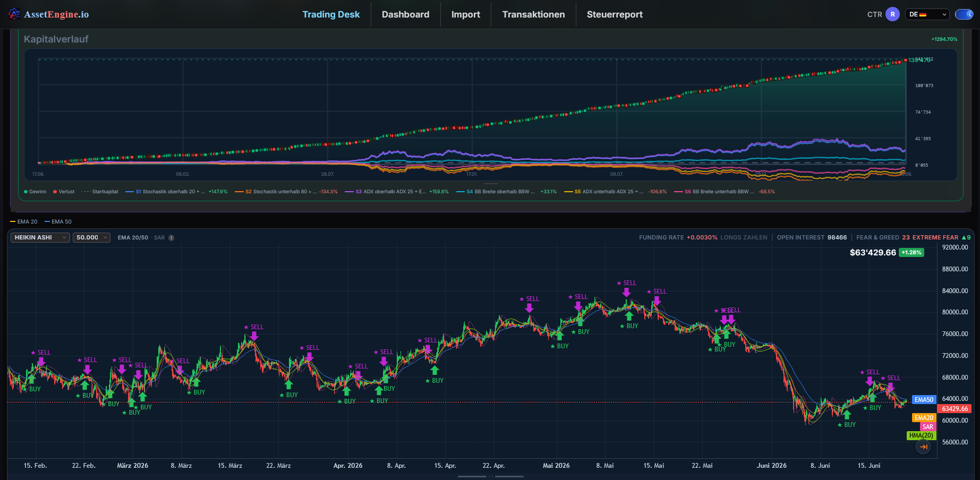Click the chart's bottom horizontal range scrollbar
Screen dimensions: 980x480
coord(491,476)
